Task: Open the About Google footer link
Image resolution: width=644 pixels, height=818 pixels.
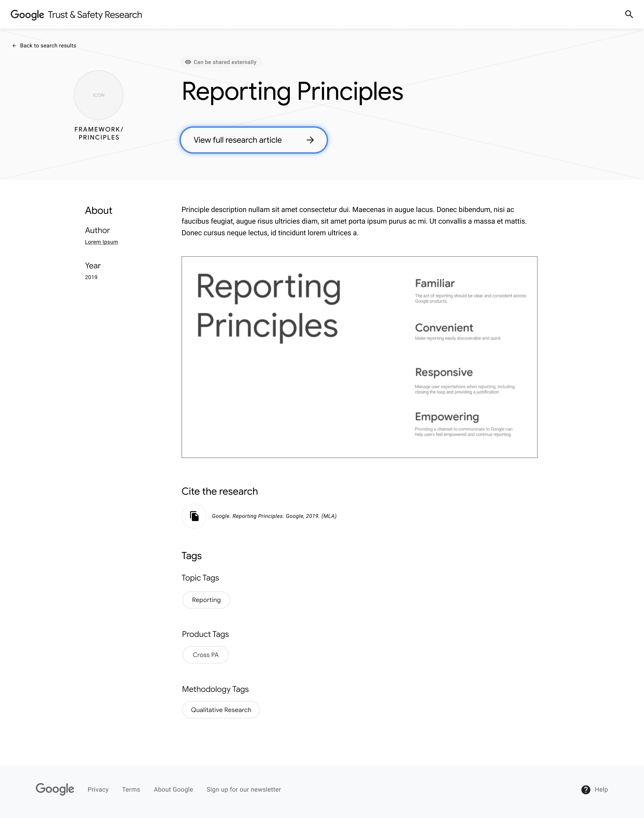Action: click(x=173, y=789)
